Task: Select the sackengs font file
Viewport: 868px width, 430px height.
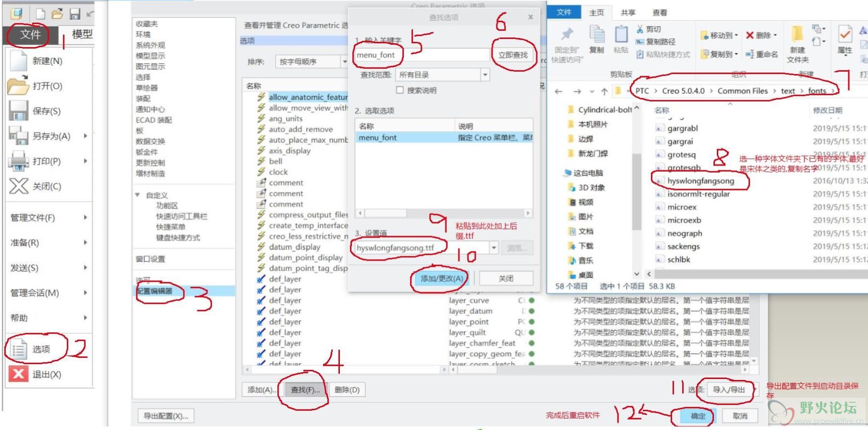Action: click(x=683, y=246)
